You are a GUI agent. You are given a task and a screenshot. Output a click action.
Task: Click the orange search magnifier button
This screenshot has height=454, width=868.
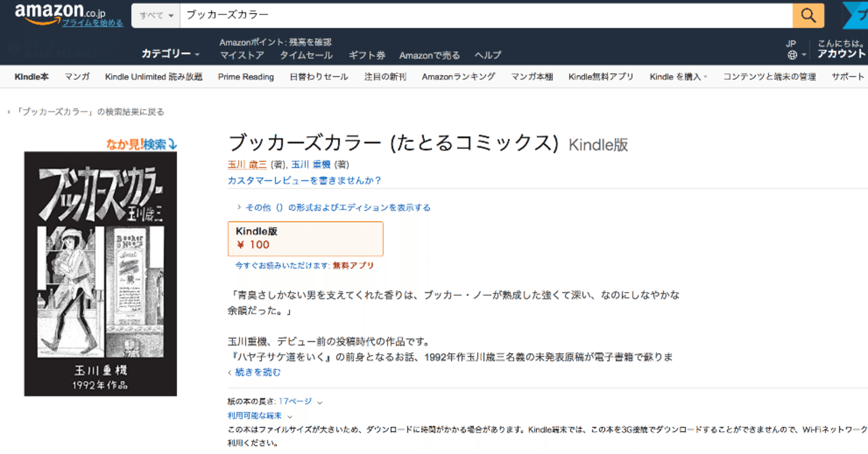pos(808,15)
